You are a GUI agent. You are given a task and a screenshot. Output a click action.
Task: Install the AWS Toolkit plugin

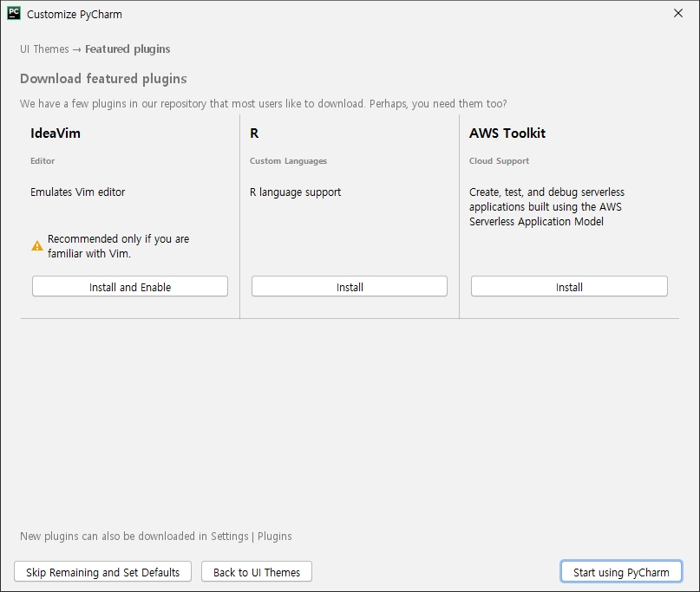pos(569,286)
